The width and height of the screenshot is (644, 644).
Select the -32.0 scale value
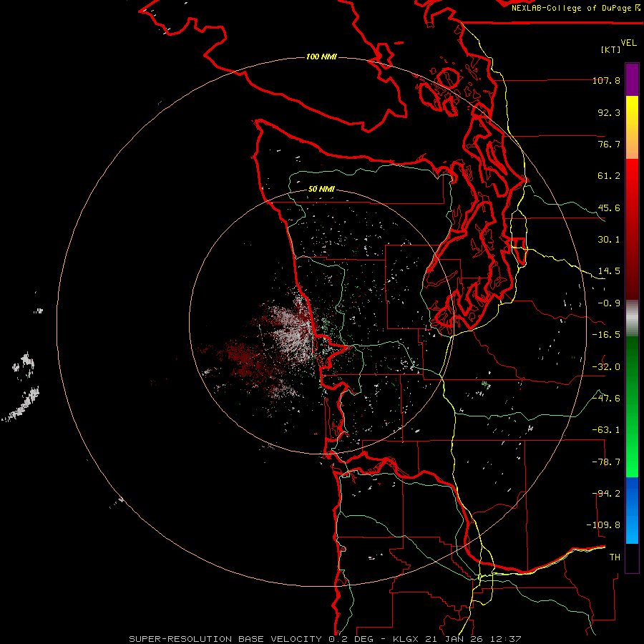tap(606, 367)
